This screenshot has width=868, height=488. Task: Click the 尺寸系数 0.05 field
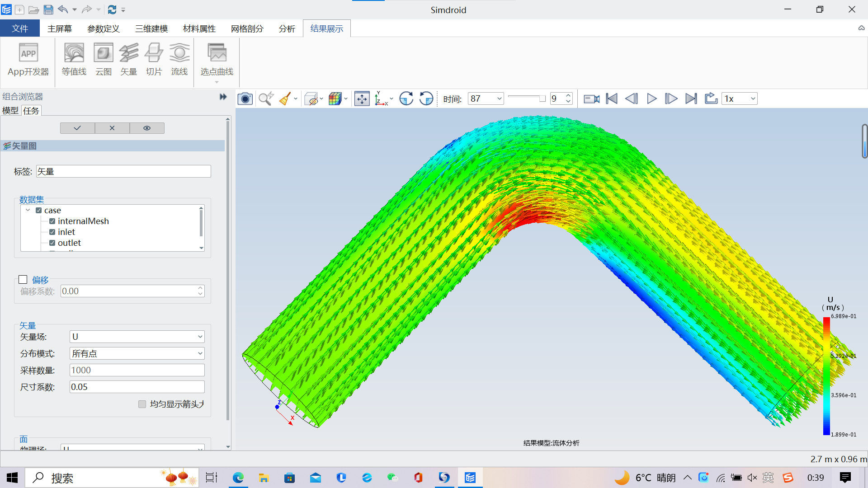[x=137, y=387]
